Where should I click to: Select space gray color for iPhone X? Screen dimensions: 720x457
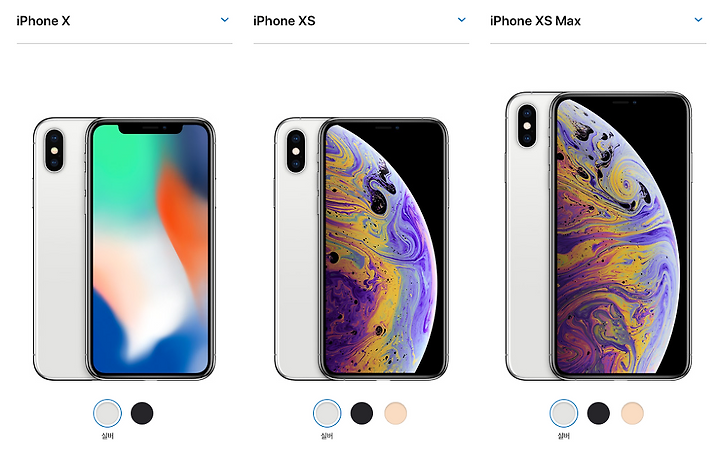point(142,413)
